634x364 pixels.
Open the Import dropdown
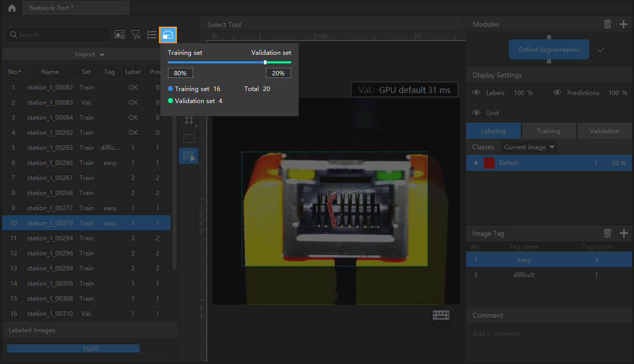pos(89,54)
